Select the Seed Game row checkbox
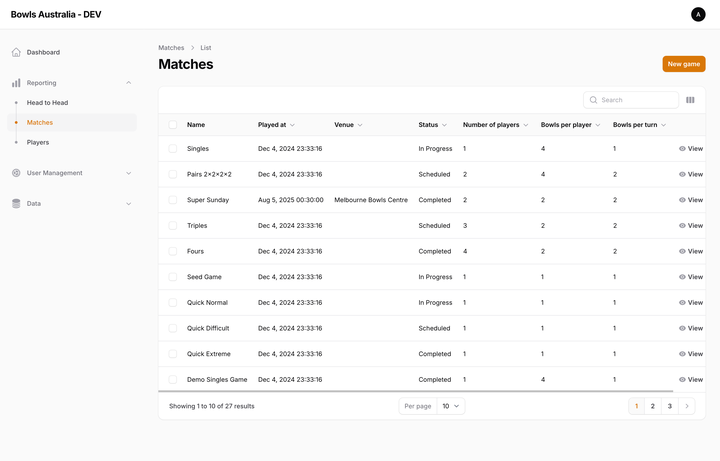The image size is (720, 461). coord(173,277)
